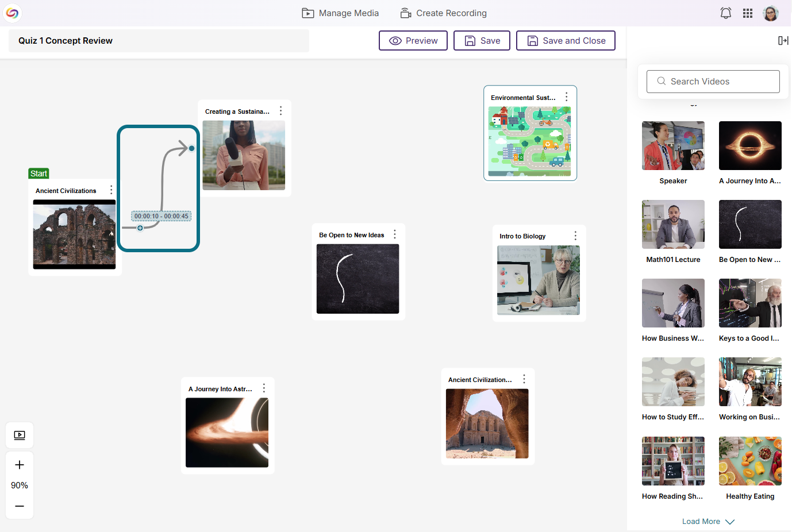The image size is (792, 532).
Task: Select the How to Study Eff... thumbnail
Action: click(673, 381)
